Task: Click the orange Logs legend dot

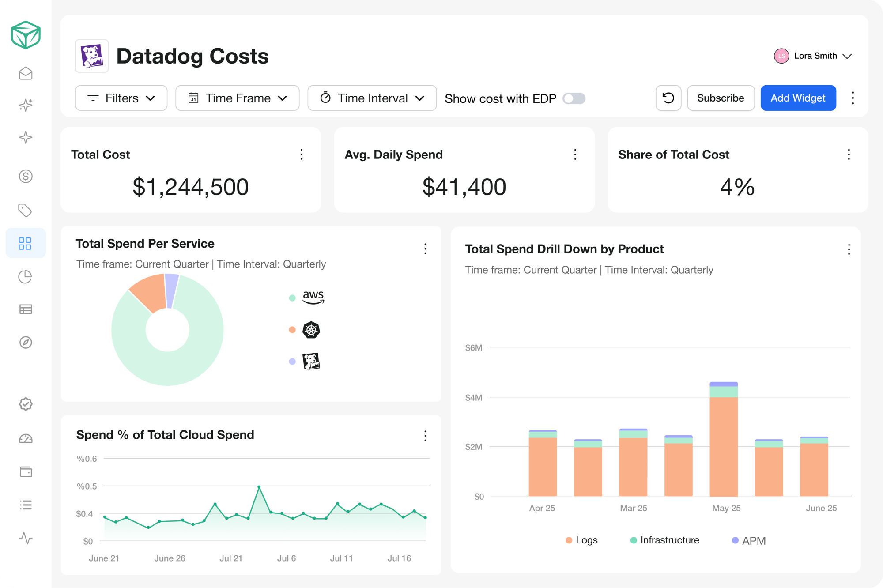Action: click(569, 540)
